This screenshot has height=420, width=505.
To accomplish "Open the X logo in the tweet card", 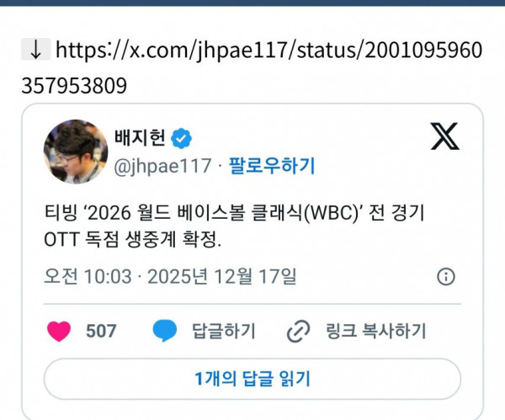I will [445, 136].
